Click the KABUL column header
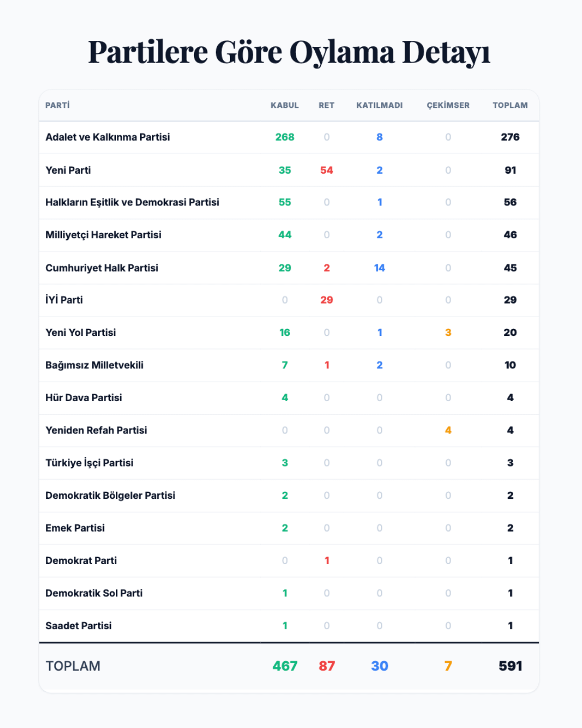This screenshot has width=582, height=728. pos(285,105)
